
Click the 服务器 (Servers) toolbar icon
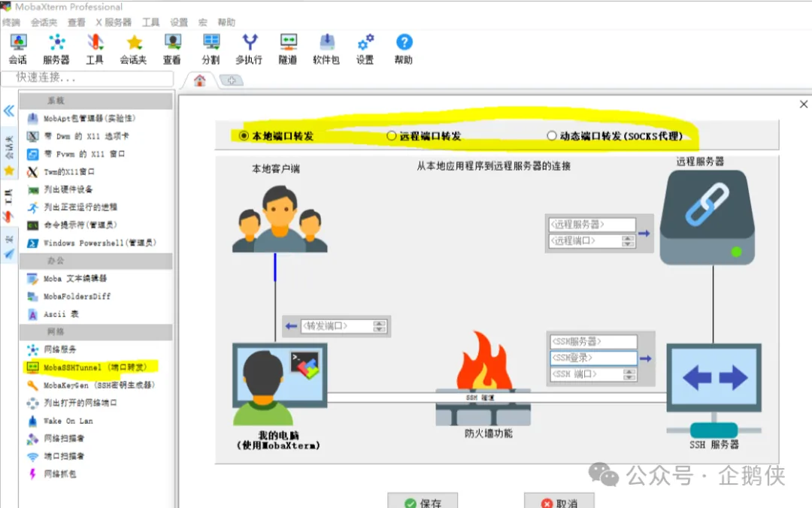point(56,49)
